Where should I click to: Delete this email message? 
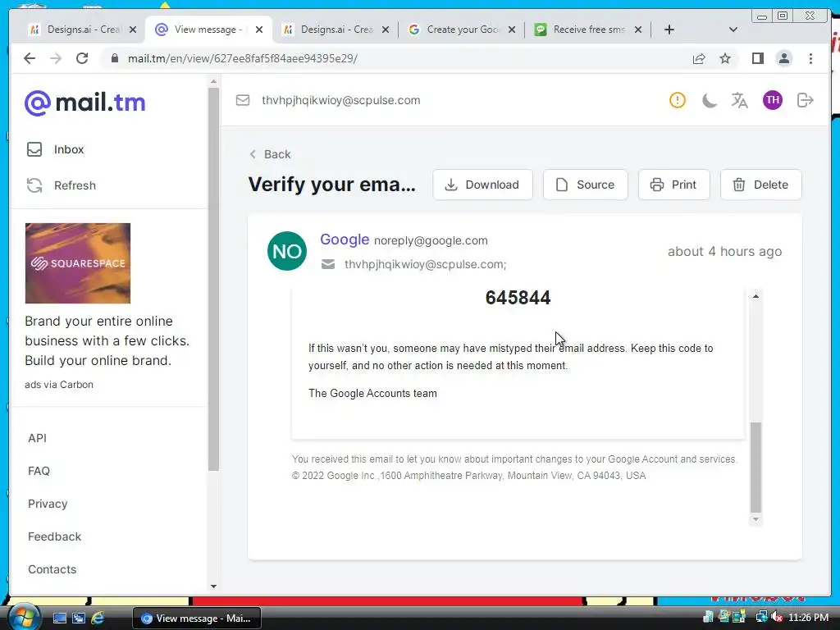click(x=760, y=185)
